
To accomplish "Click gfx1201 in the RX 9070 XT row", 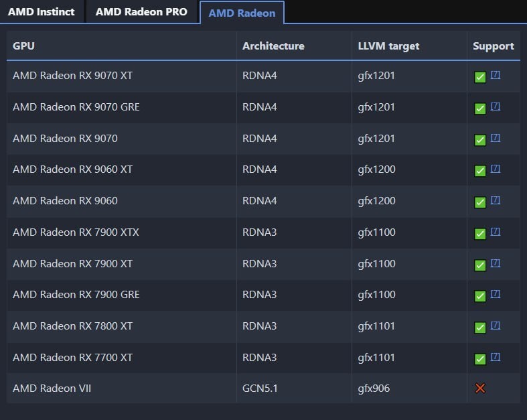I will coord(376,76).
